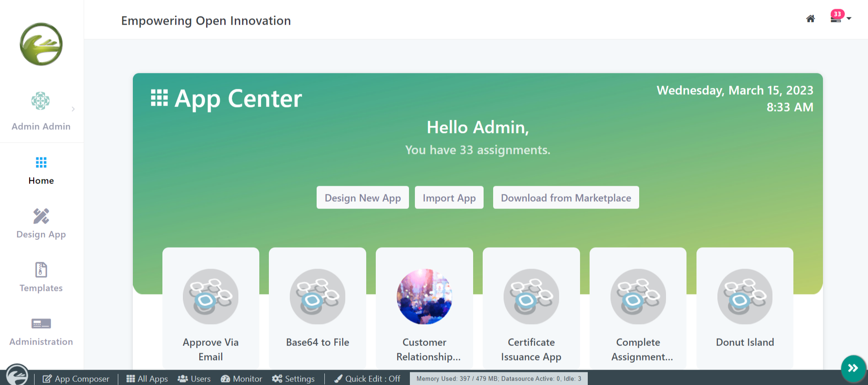Open the Donut Island app icon
This screenshot has width=868, height=385.
745,297
